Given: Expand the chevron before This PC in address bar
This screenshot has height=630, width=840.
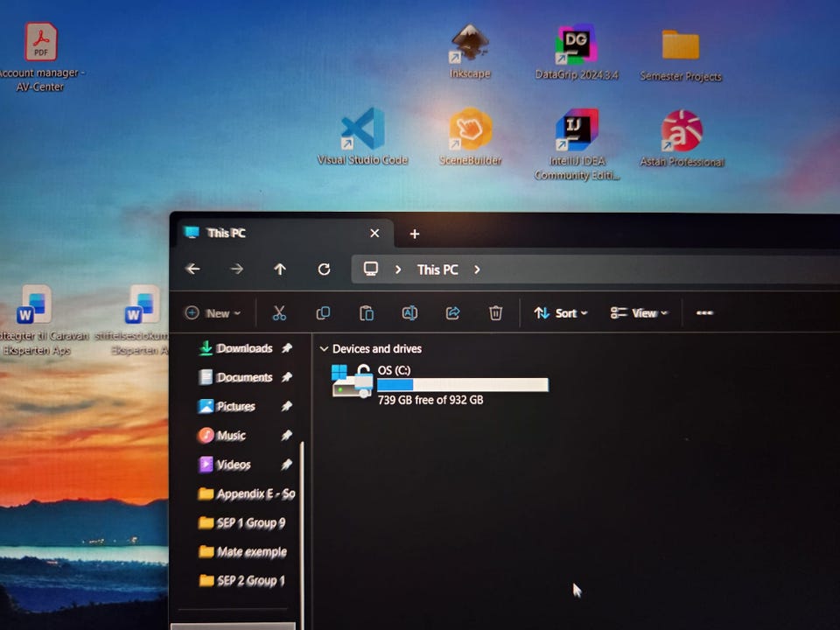Looking at the screenshot, I should pyautogui.click(x=398, y=269).
